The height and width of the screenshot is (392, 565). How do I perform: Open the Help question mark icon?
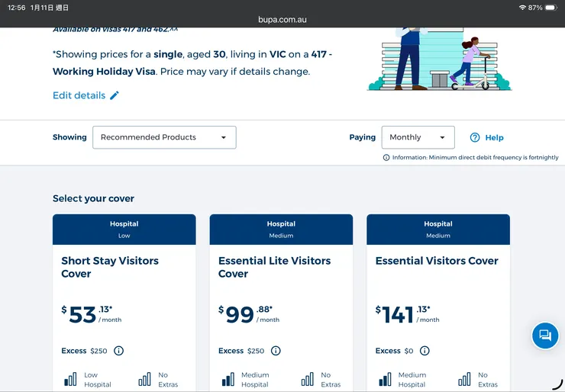tap(475, 137)
